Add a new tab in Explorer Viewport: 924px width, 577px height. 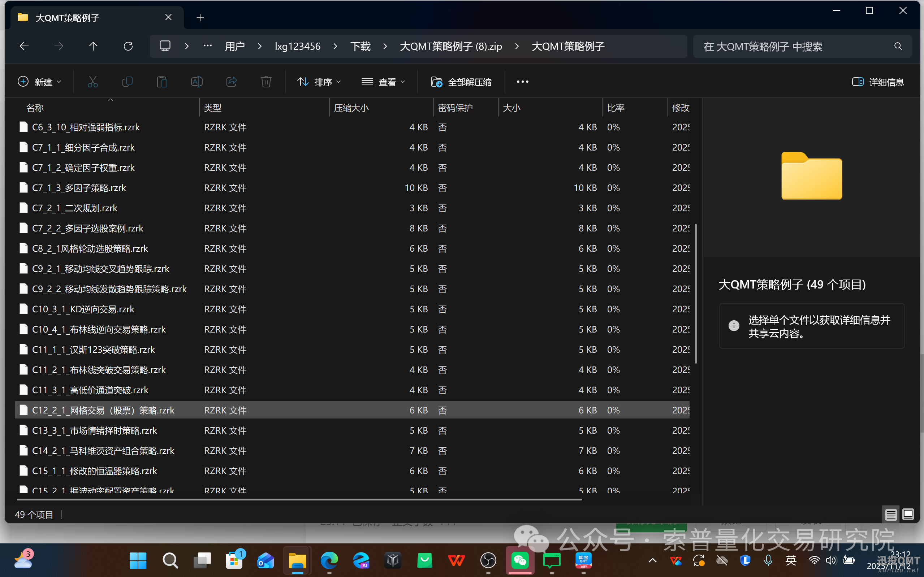[x=200, y=18]
